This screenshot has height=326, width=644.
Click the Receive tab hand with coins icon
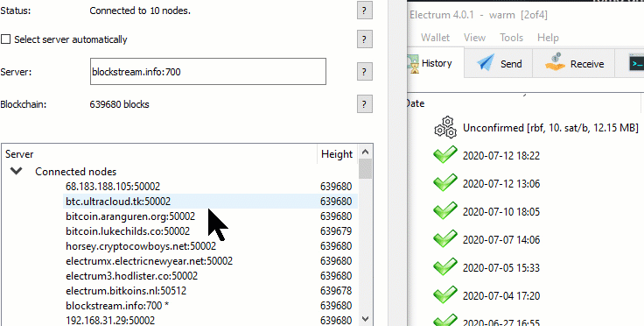(555, 61)
